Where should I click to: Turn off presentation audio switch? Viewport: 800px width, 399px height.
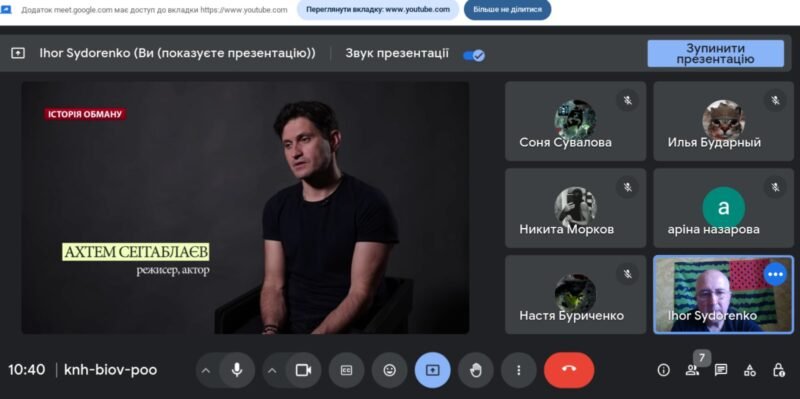tap(473, 55)
